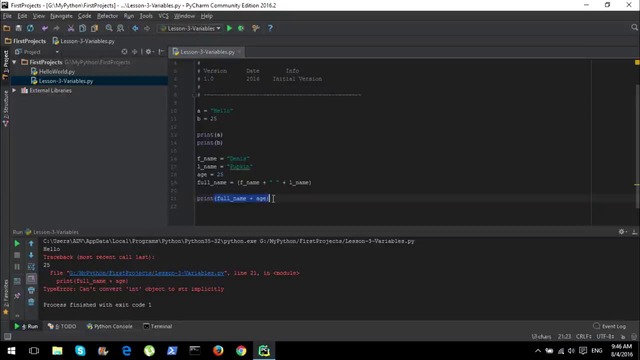Image resolution: width=640 pixels, height=360 pixels.
Task: Click the Up the stack trace arrow
Action: (31, 244)
